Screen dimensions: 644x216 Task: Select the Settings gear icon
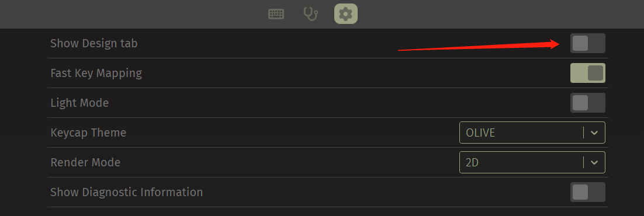tap(346, 14)
